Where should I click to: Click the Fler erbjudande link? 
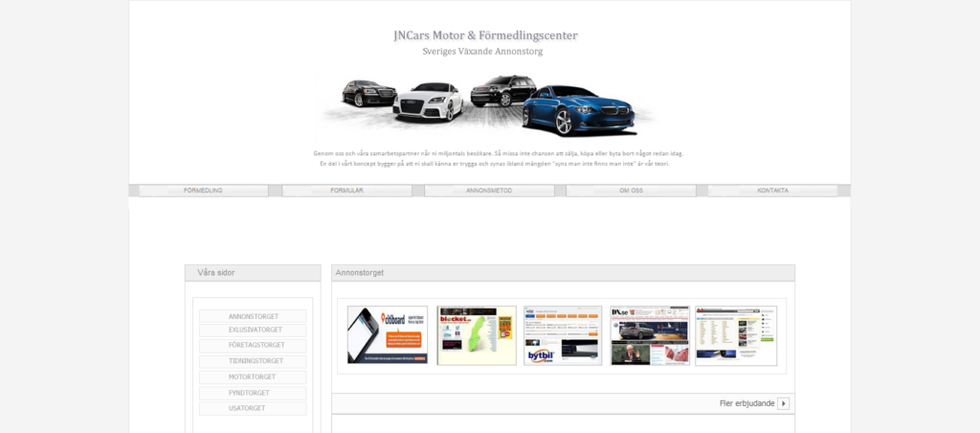[x=746, y=404]
